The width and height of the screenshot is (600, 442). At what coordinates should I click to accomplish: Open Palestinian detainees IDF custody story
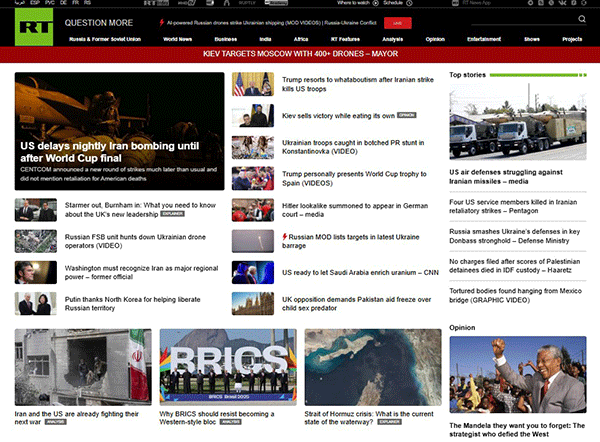coord(514,266)
